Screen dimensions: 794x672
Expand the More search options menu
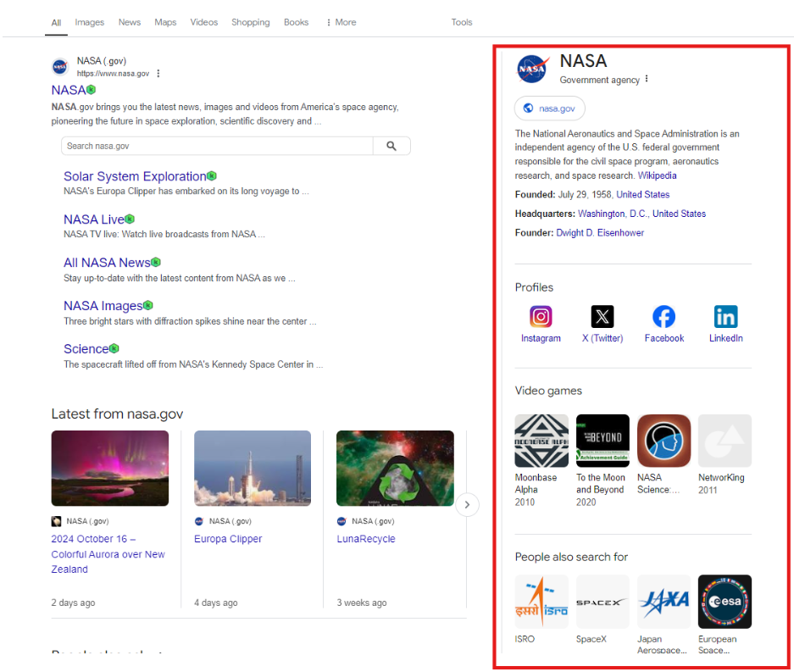[341, 22]
